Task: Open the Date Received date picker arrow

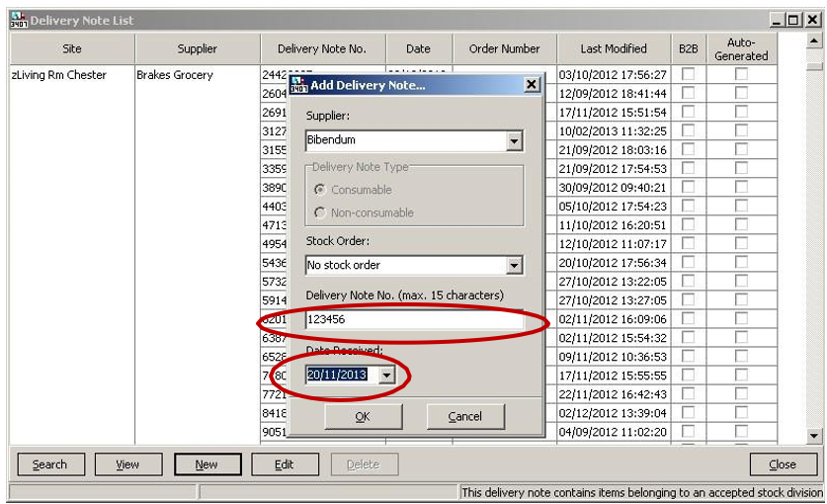Action: pyautogui.click(x=386, y=376)
